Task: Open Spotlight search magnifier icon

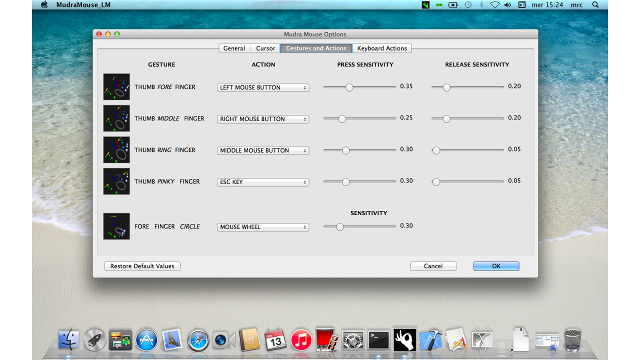Action: click(x=596, y=5)
